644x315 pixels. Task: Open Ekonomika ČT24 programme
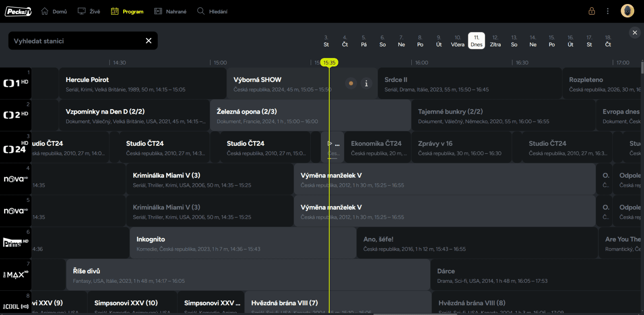(378, 147)
